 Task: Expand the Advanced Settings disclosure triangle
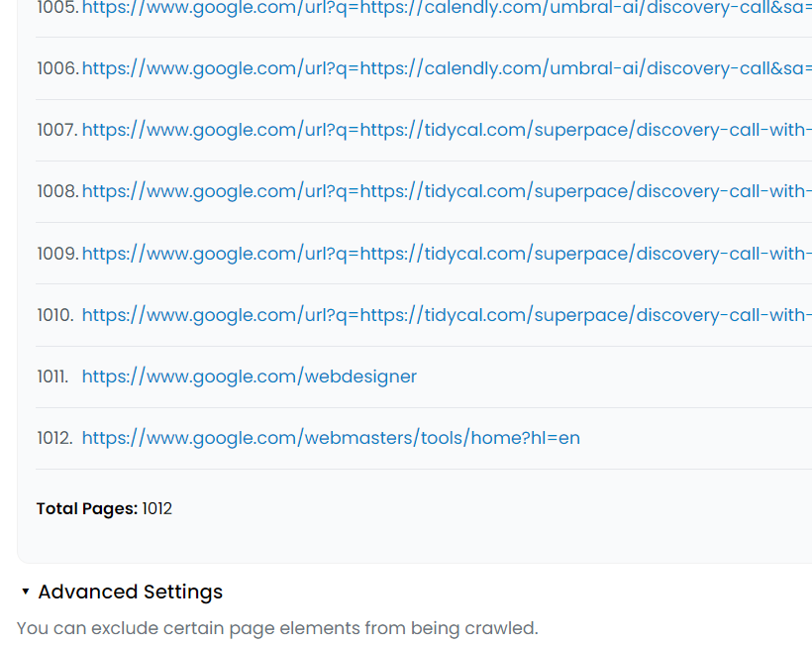26,592
